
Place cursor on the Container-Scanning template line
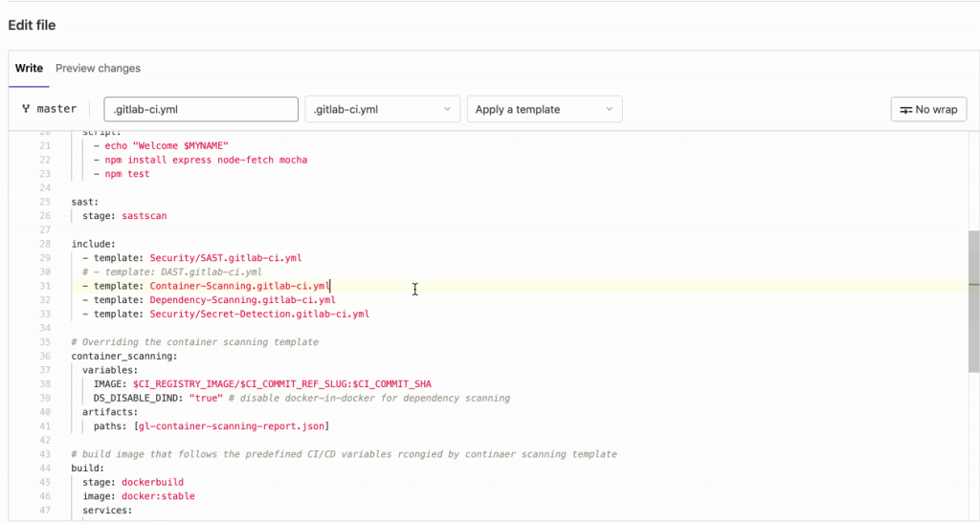coord(239,286)
